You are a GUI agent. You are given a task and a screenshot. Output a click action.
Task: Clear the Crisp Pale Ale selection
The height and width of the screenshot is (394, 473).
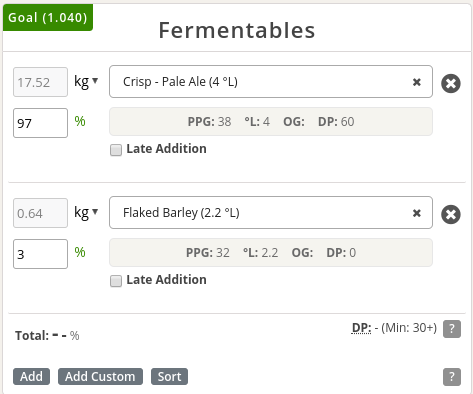click(417, 82)
